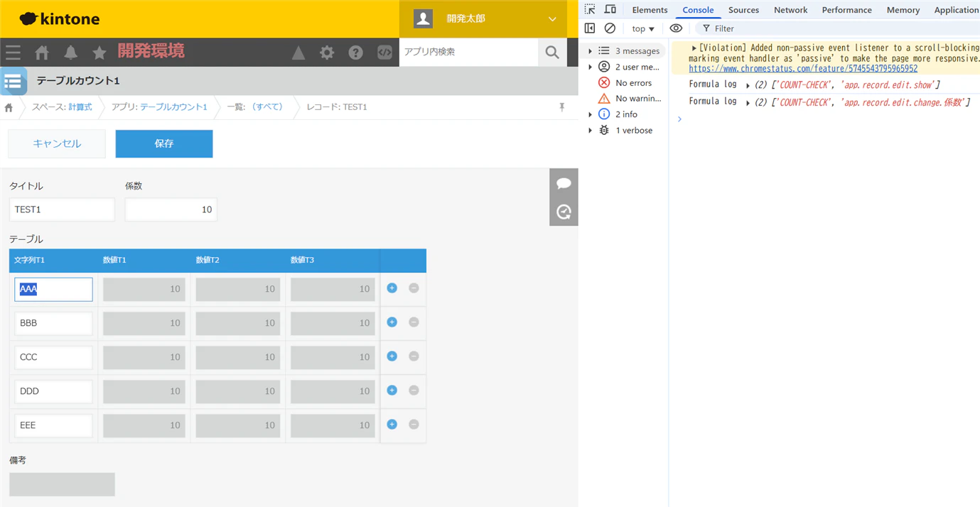Toggle the console sidebar panel
The height and width of the screenshot is (507, 980).
590,28
